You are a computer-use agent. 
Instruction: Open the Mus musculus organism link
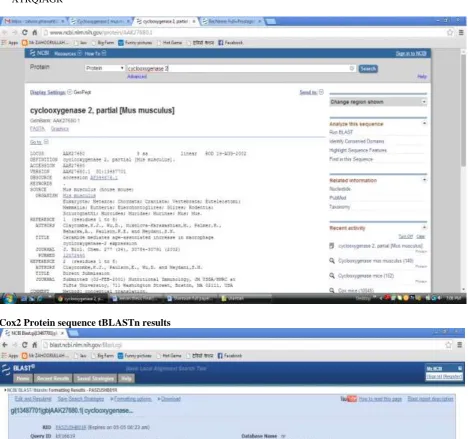[x=79, y=196]
